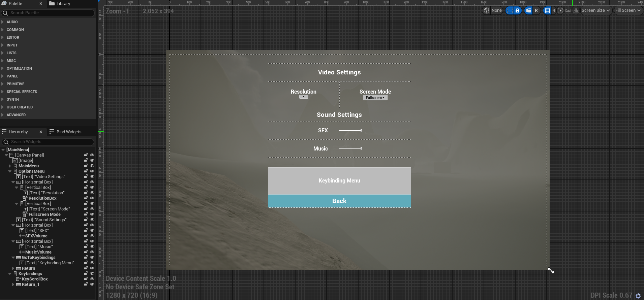Click lock icon on the GoToKeybindings row
This screenshot has width=644, height=300.
click(86, 257)
